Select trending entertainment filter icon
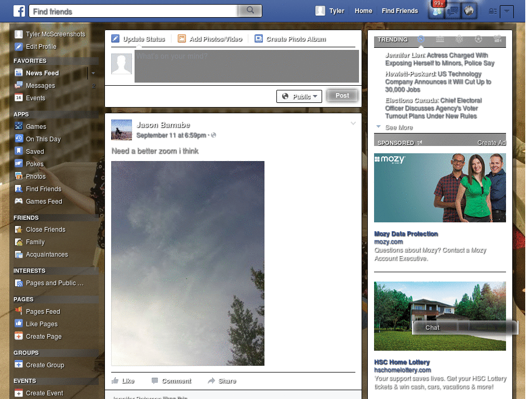 pyautogui.click(x=497, y=39)
